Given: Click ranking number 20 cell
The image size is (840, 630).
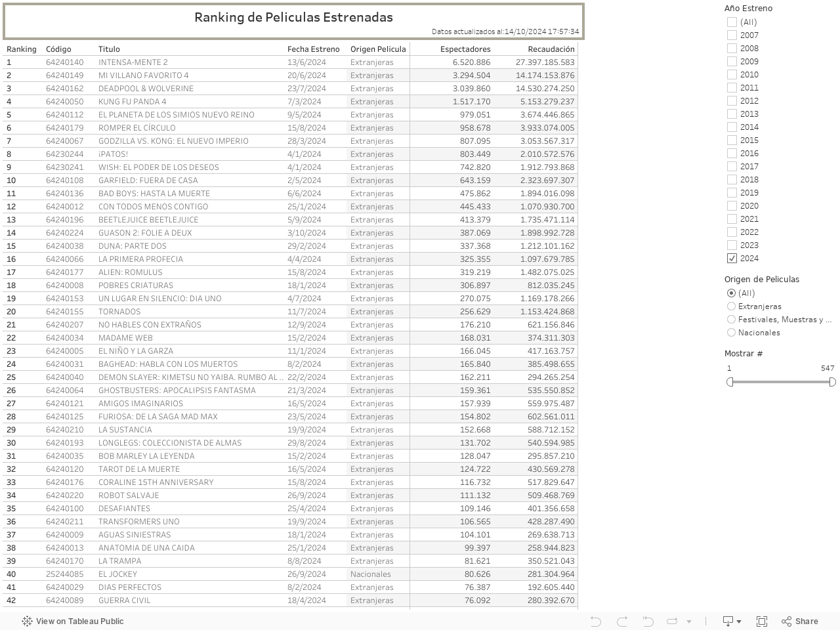Looking at the screenshot, I should (x=11, y=312).
